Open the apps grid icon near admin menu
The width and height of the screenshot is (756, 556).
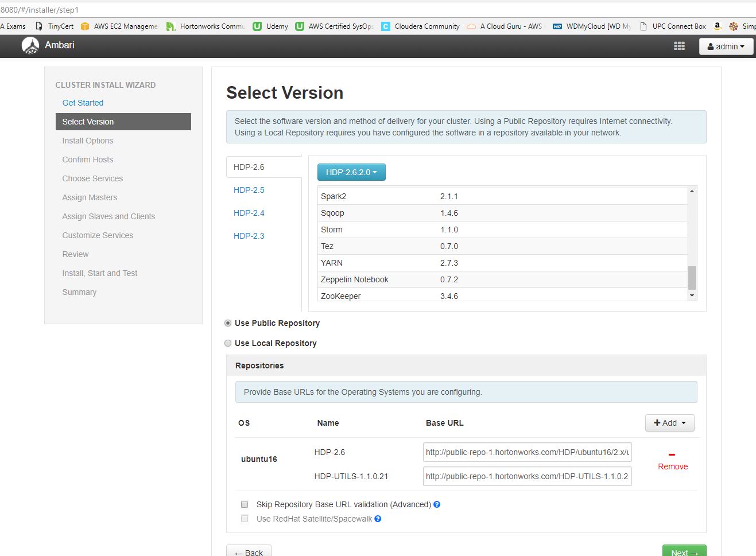pos(679,45)
